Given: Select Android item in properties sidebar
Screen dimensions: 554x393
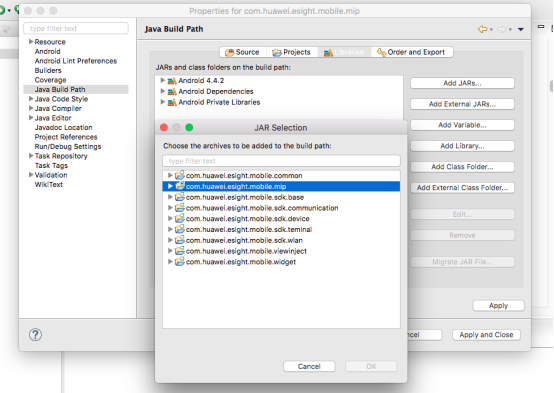Looking at the screenshot, I should [47, 51].
